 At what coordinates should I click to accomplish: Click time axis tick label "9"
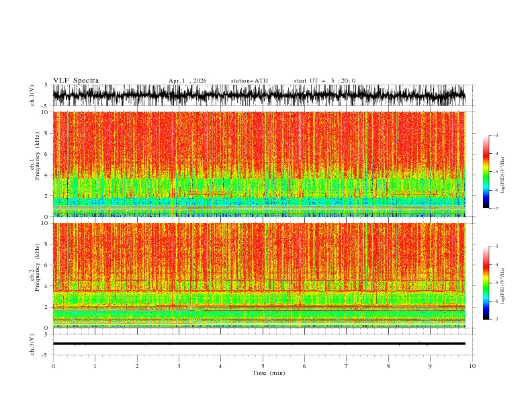coord(430,366)
